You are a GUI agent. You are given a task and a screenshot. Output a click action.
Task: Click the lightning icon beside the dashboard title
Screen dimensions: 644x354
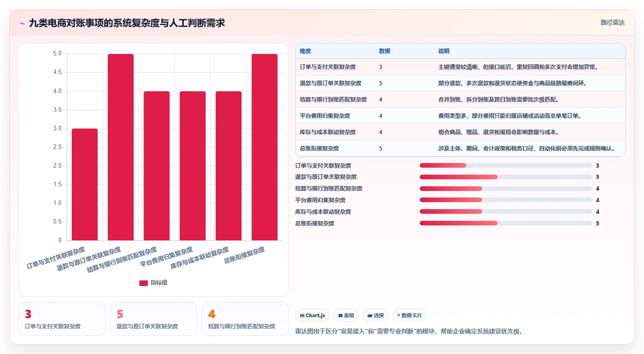coord(22,23)
